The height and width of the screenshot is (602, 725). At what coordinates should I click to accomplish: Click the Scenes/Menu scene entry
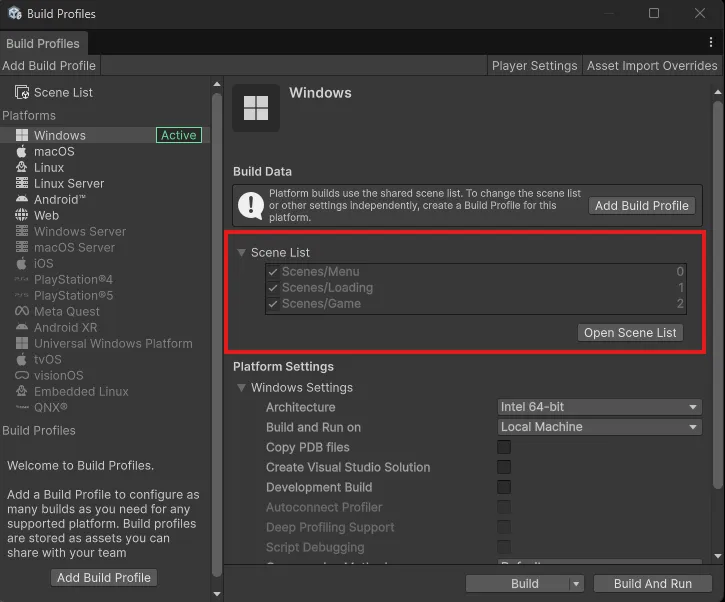[x=476, y=272]
